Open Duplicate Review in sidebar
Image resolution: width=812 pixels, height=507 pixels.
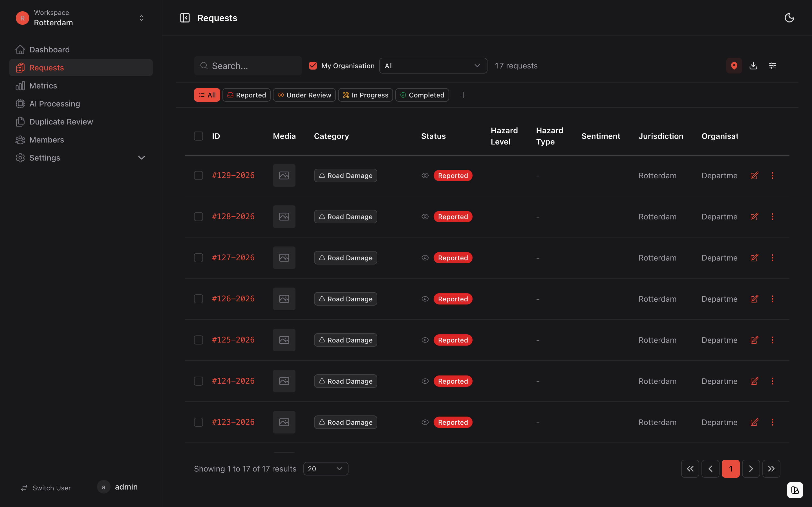(x=61, y=122)
